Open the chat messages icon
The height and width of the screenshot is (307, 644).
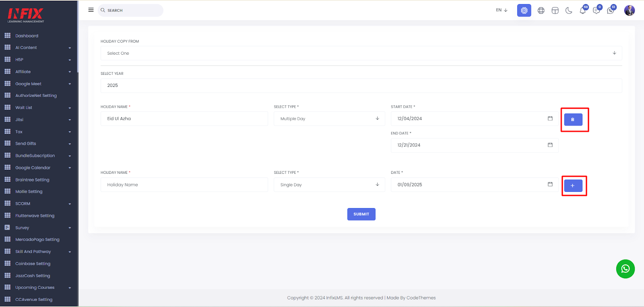[x=597, y=10]
